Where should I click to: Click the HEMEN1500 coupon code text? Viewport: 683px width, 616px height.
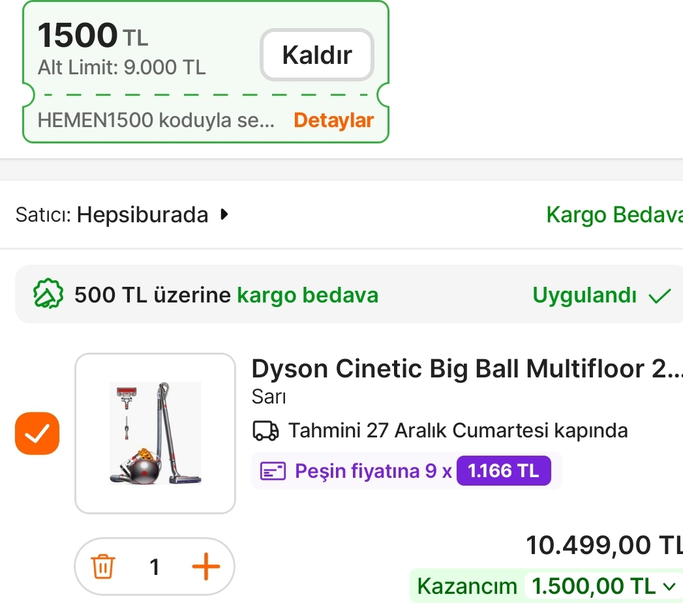[x=156, y=120]
